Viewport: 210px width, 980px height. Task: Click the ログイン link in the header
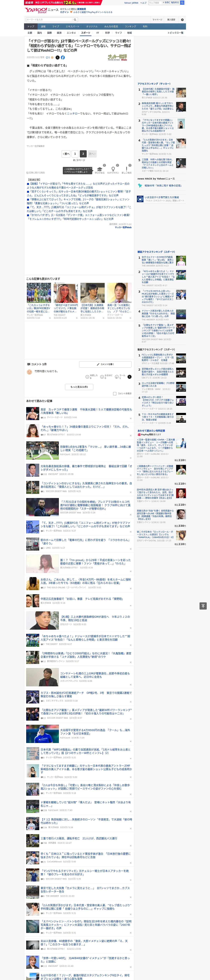tap(64, 12)
